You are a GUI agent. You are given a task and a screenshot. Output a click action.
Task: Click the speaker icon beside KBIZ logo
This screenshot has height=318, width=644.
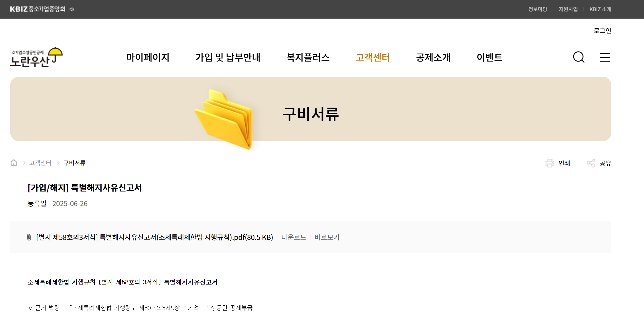click(72, 9)
